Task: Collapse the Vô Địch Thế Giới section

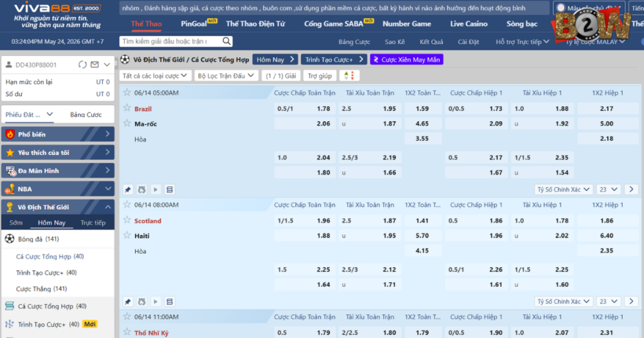Action: pyautogui.click(x=108, y=207)
